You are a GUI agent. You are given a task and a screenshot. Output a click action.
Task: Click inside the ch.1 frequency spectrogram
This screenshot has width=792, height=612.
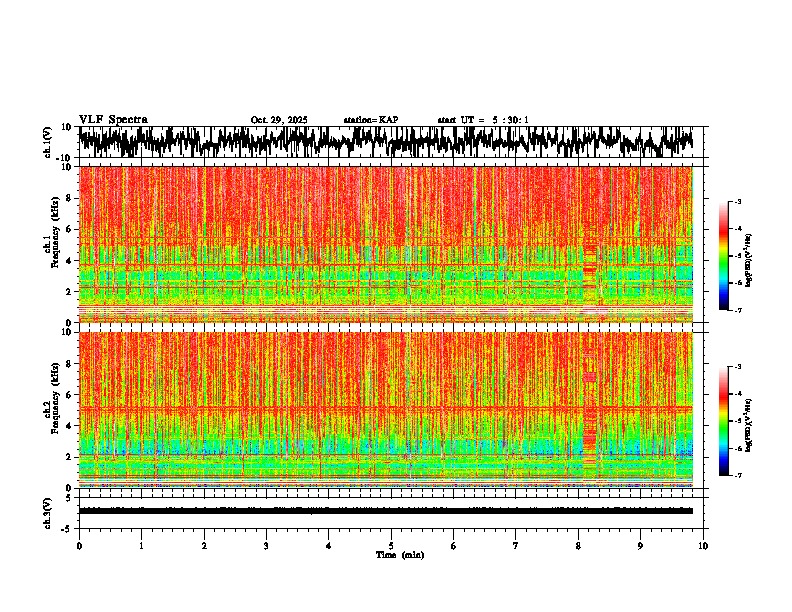pos(386,244)
